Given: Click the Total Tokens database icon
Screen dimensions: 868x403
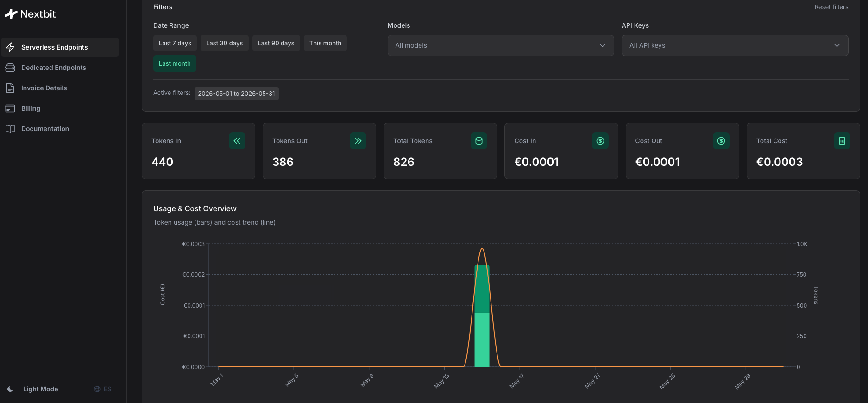Looking at the screenshot, I should 479,141.
